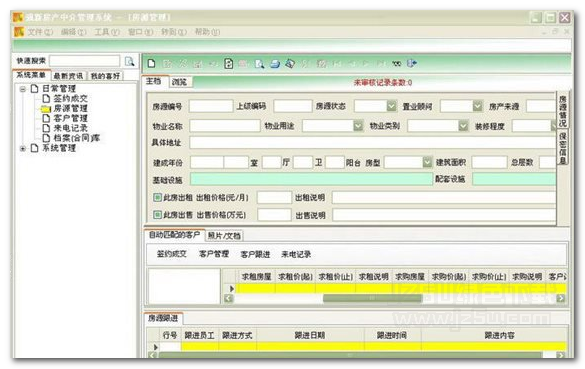The height and width of the screenshot is (369, 585).
Task: Click the blue printer icon in toolbar
Action: click(275, 64)
